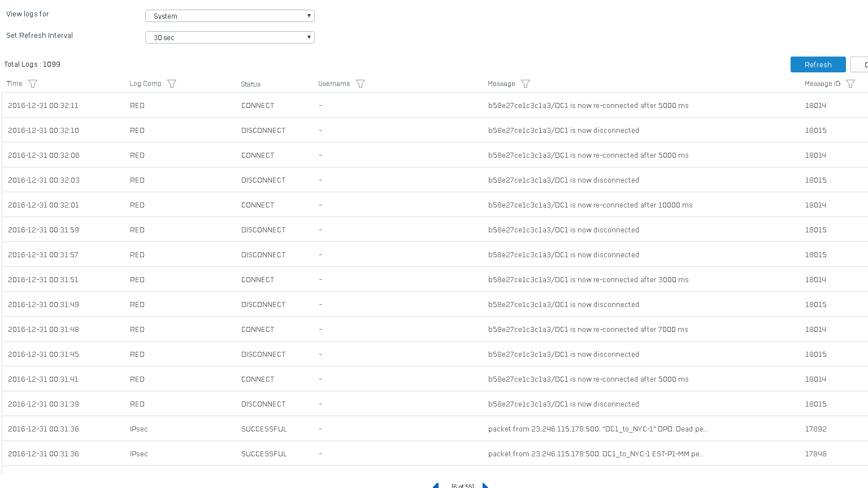Click Message ID 17848
Screen dimensions: 868x488
[x=815, y=454]
